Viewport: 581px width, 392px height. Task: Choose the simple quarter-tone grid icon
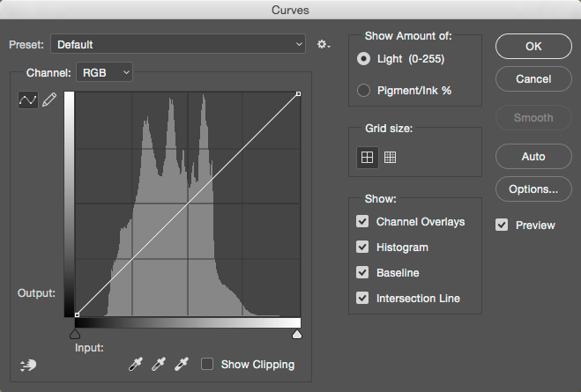point(367,158)
